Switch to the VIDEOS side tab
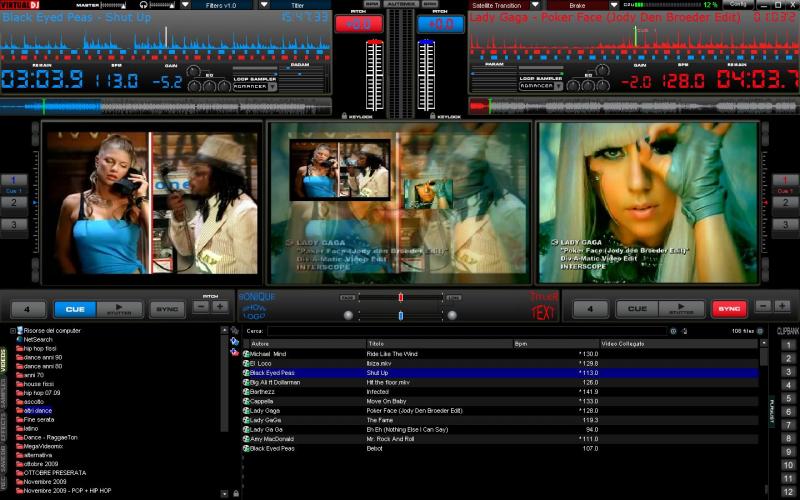 coord(4,361)
